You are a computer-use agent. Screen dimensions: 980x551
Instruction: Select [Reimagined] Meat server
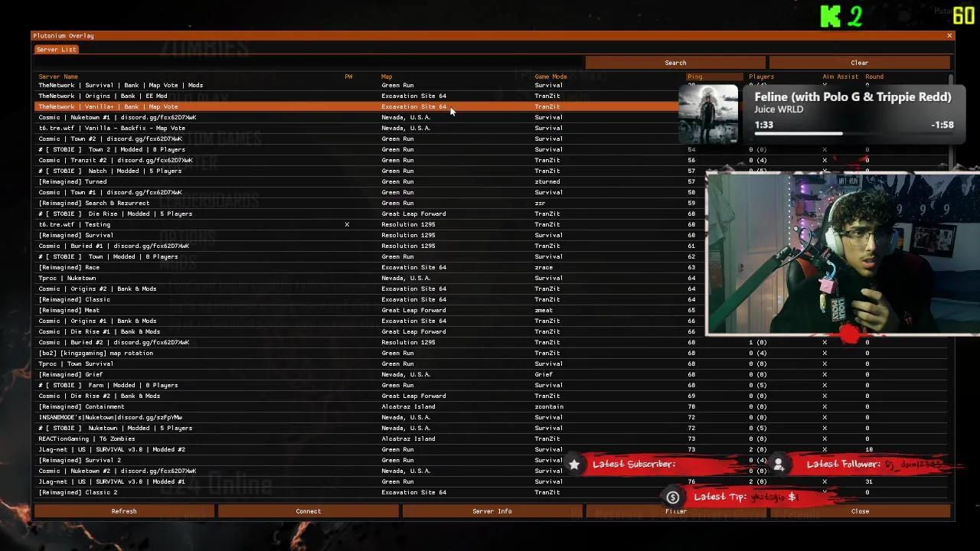tap(491, 310)
